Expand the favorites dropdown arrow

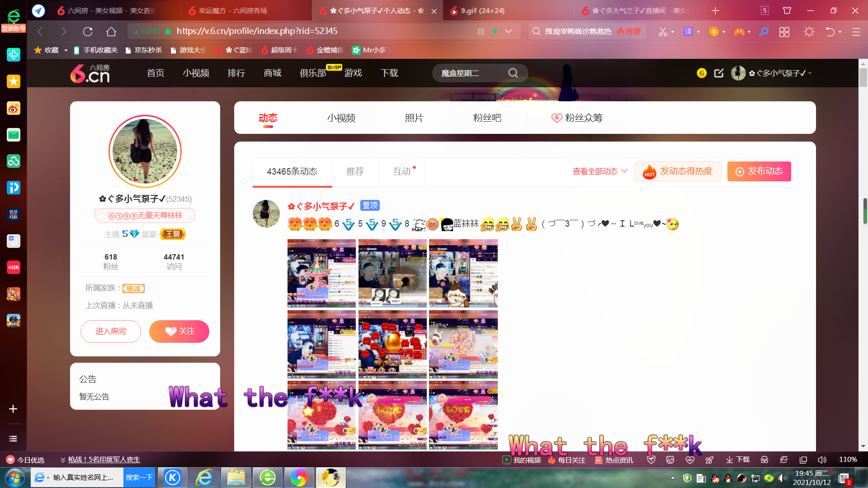pyautogui.click(x=66, y=50)
